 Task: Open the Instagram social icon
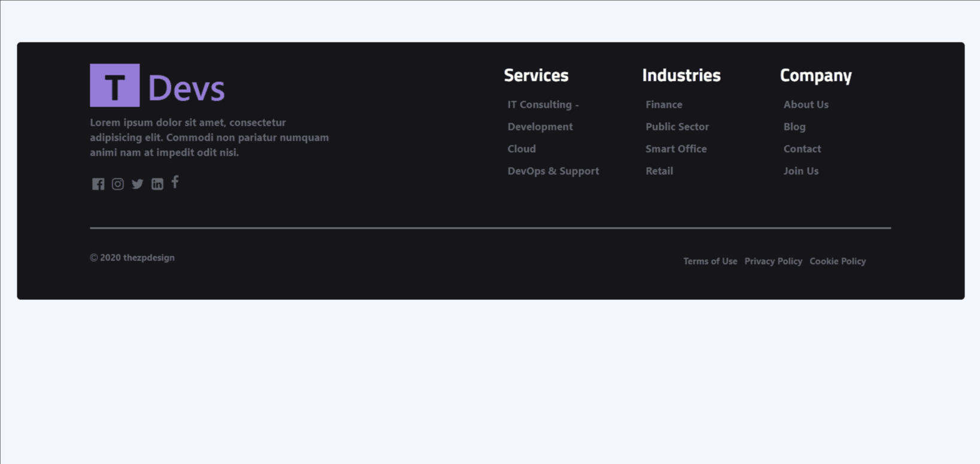click(x=118, y=184)
